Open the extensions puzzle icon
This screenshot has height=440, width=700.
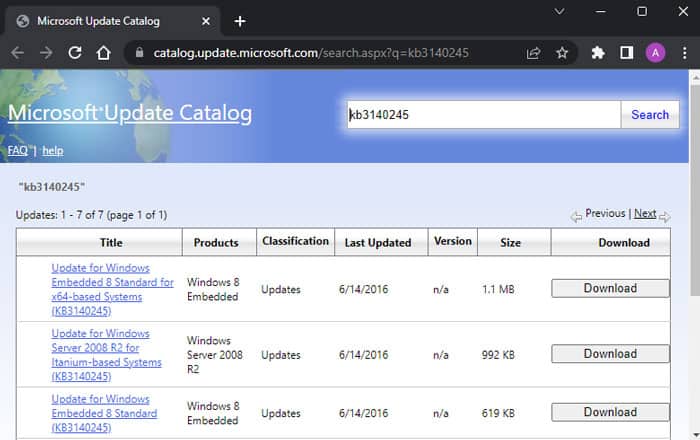[x=598, y=53]
